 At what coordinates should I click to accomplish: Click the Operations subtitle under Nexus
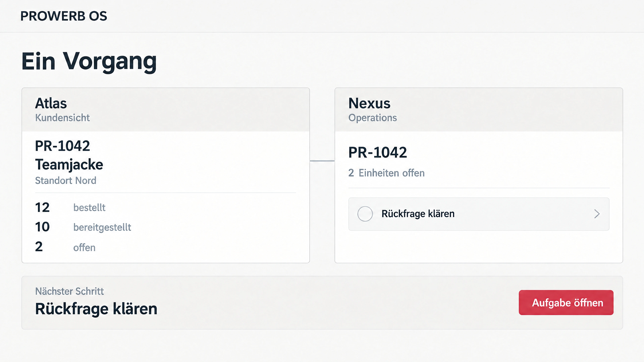tap(372, 118)
